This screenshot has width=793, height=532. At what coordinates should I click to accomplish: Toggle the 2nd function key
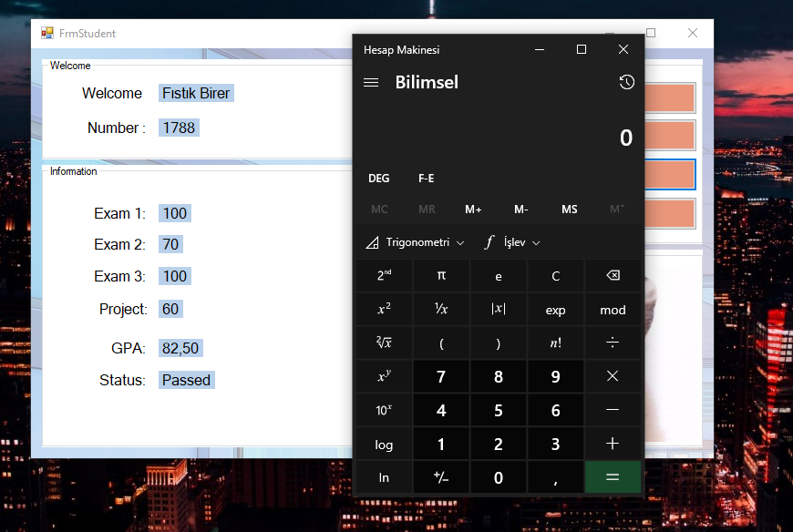coord(384,275)
